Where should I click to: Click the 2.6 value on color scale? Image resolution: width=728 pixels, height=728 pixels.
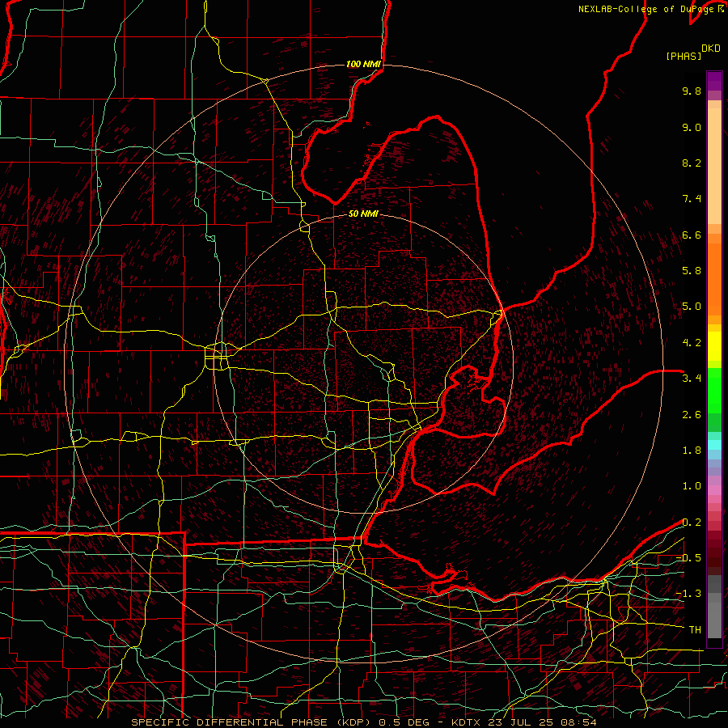(x=692, y=415)
